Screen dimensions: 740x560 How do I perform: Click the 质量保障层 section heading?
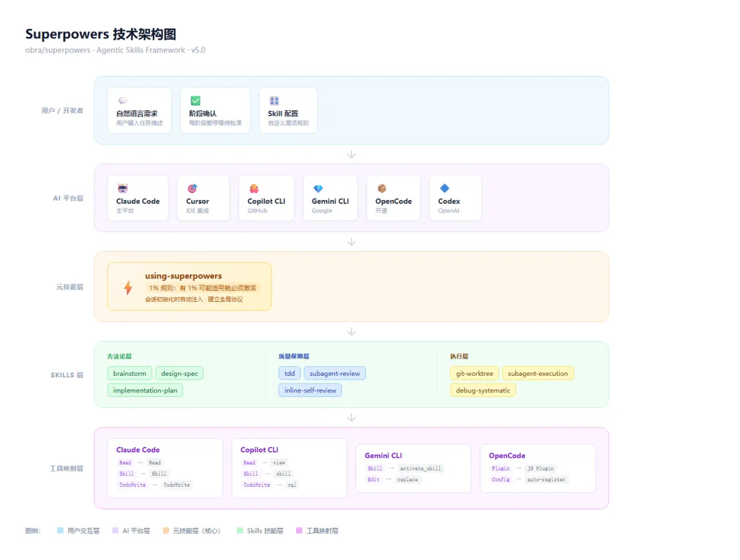pos(294,357)
